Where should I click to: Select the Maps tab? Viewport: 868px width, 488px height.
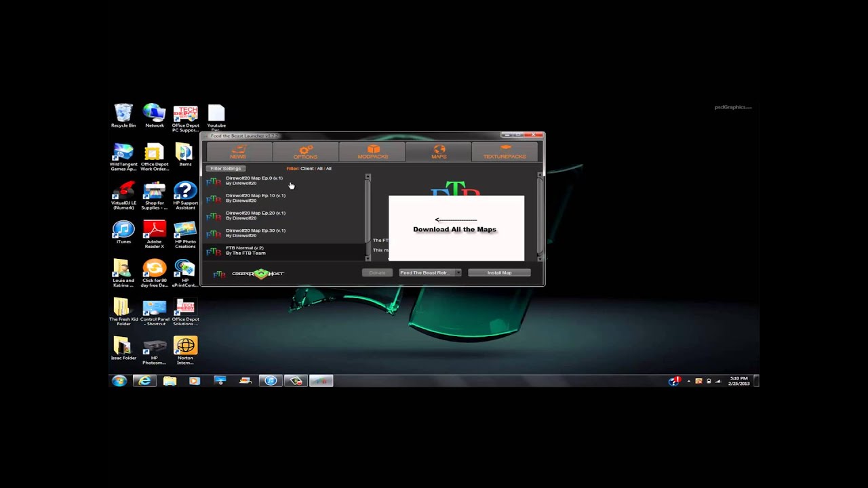point(439,152)
